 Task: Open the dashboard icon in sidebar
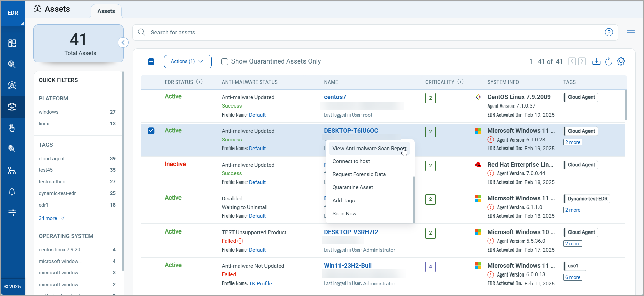pos(12,43)
